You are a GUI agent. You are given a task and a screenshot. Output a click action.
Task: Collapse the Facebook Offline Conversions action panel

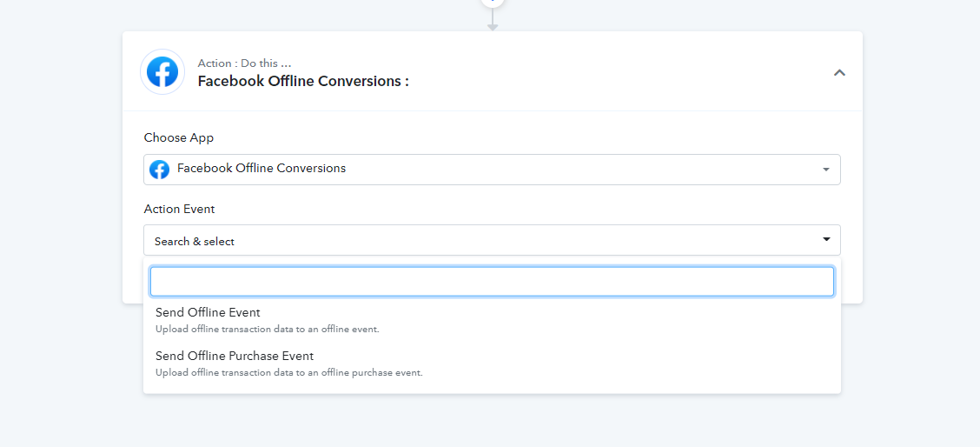coord(839,73)
